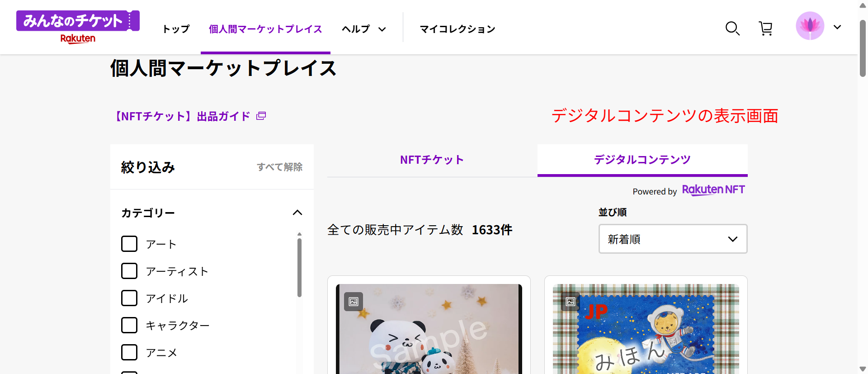Click the category list scrollbar

click(x=299, y=268)
